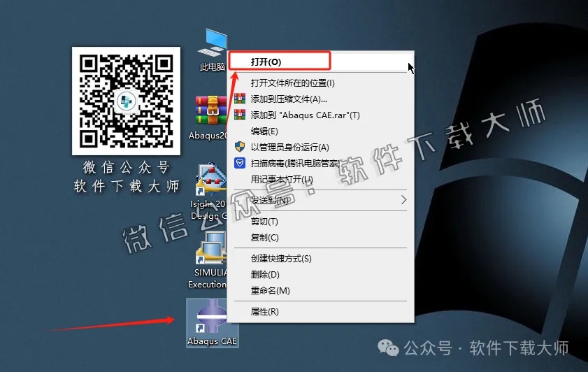The height and width of the screenshot is (372, 588).
Task: Choose 重命名(M) from the menu
Action: (321, 291)
